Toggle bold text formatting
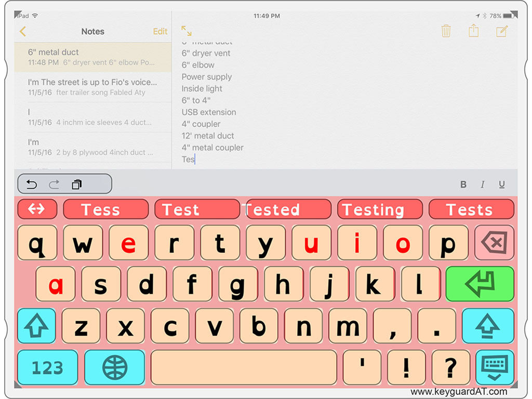 463,184
